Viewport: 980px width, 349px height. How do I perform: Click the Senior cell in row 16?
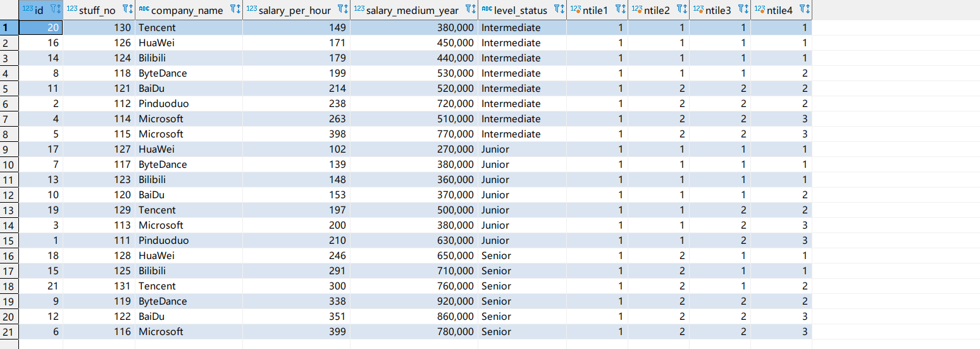tap(522, 255)
